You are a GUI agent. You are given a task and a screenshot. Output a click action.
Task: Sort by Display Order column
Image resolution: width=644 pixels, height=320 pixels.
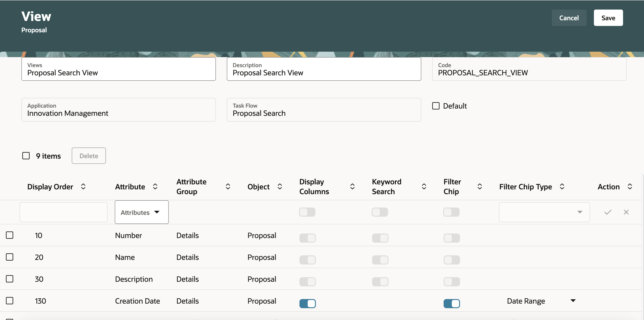click(83, 187)
